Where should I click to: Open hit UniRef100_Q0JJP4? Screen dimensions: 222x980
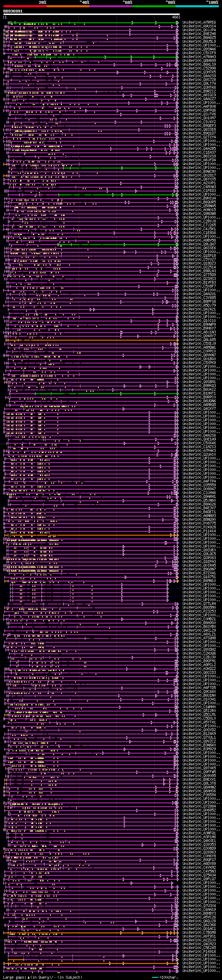pos(199,30)
